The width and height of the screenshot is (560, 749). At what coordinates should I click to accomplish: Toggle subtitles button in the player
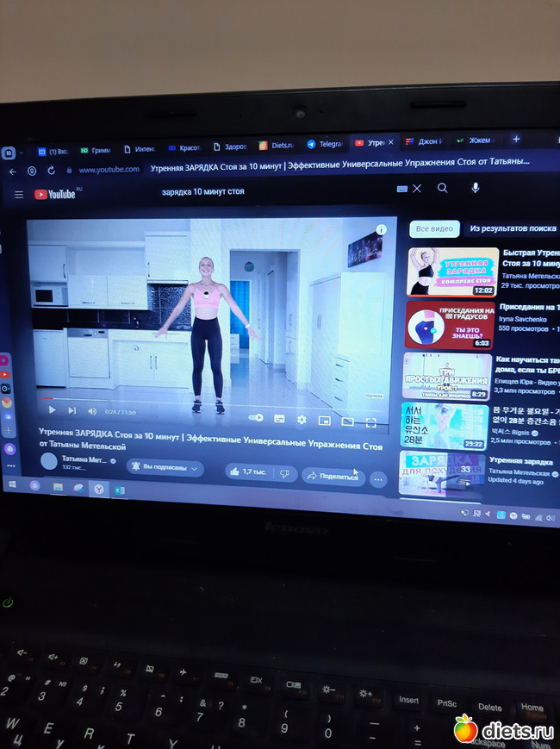(x=279, y=419)
